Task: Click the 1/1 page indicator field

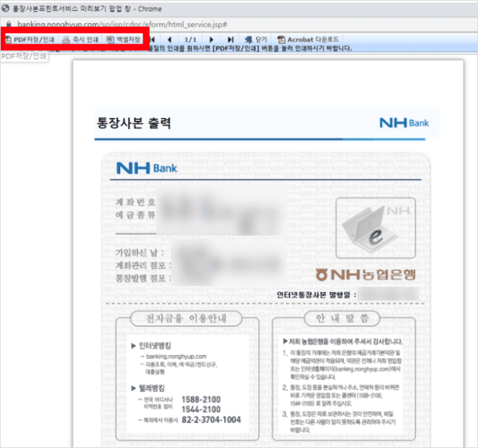Action: [x=191, y=40]
